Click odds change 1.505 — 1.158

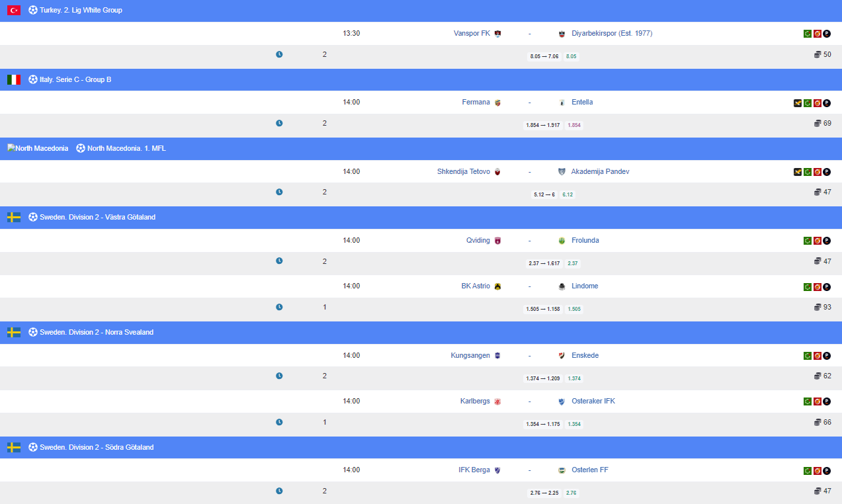[543, 309]
